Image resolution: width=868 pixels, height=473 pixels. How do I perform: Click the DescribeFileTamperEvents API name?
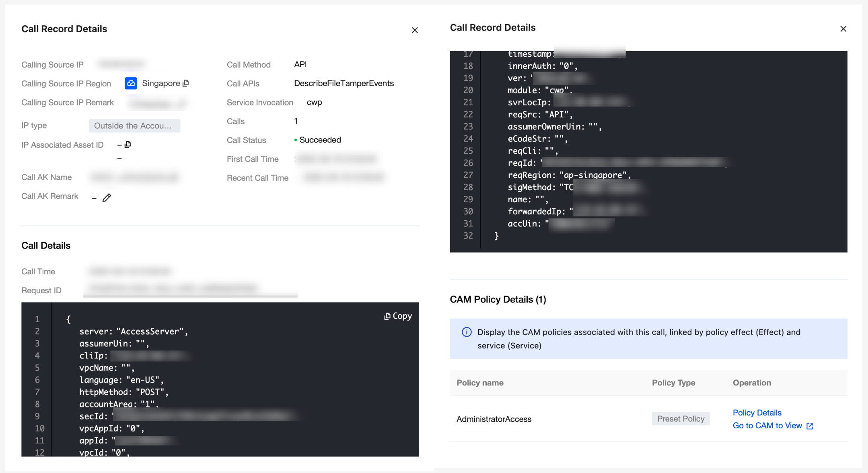pos(343,83)
